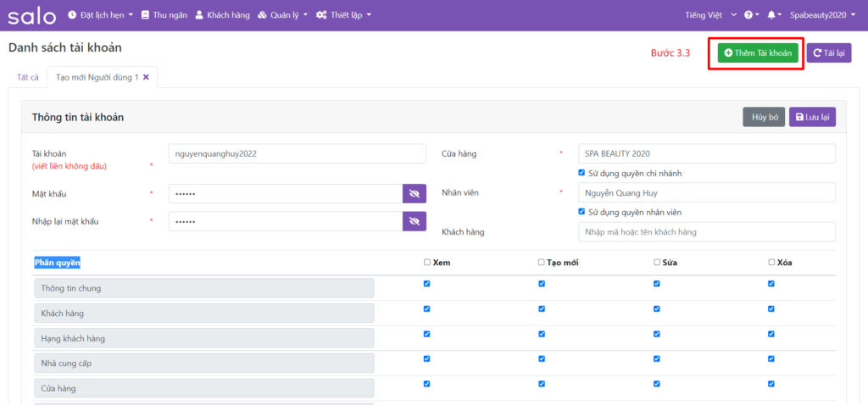Viewport: 868px width, 405px height.
Task: Expand the Quản lý menu
Action: (282, 15)
